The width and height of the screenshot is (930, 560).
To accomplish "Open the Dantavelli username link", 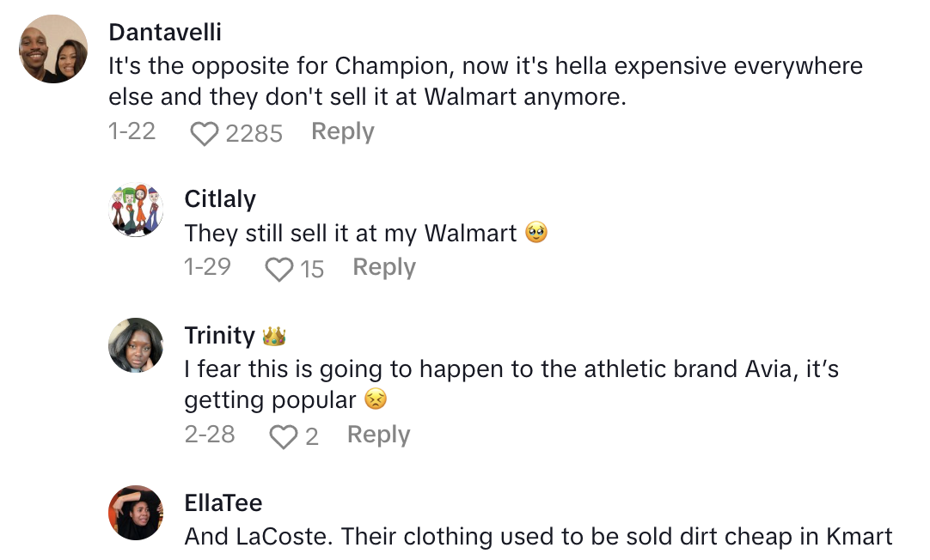I will pos(165,33).
